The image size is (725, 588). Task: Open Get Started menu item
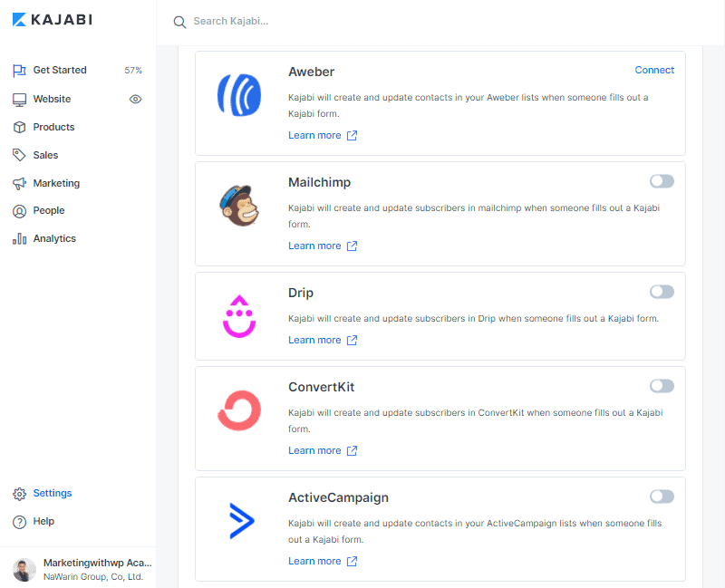pyautogui.click(x=60, y=71)
